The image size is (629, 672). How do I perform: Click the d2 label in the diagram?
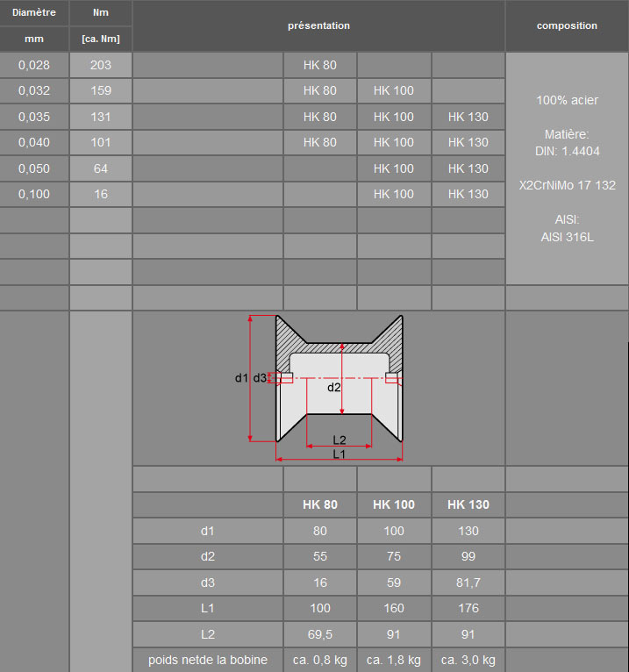(333, 388)
